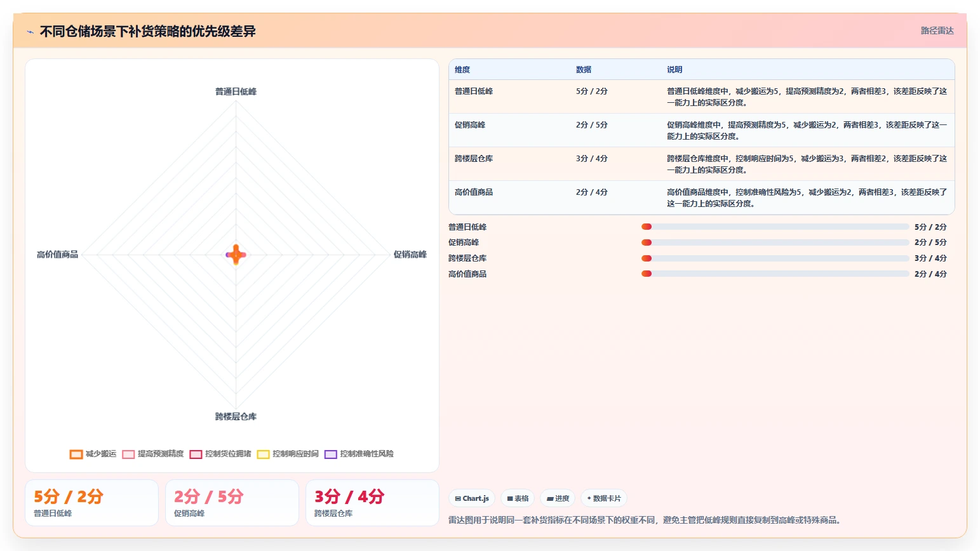The image size is (980, 551).
Task: Click the 跨楼层仓库 description in 说明 column
Action: click(x=807, y=164)
